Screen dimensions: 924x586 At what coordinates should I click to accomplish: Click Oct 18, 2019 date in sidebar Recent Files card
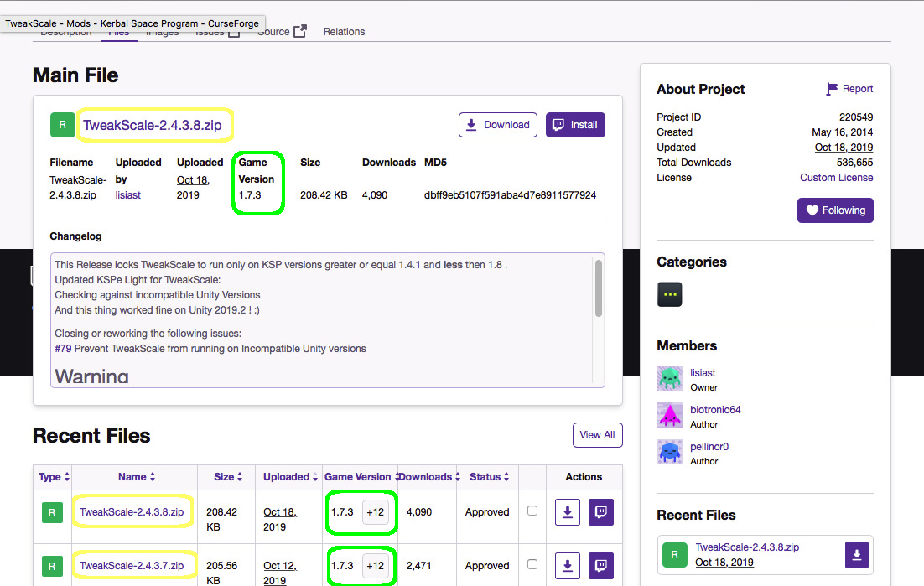[x=724, y=563]
